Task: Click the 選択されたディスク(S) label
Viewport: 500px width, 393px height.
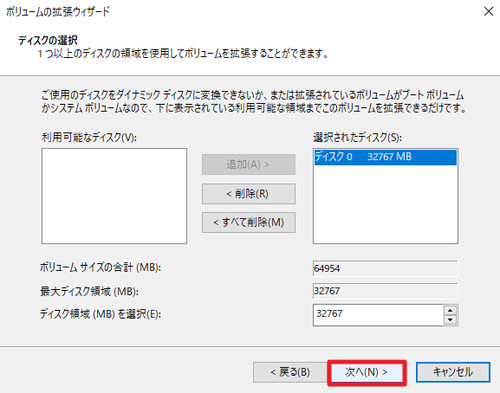Action: coord(357,137)
